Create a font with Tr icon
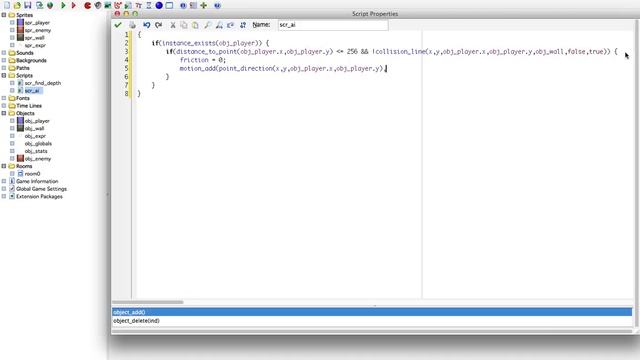This screenshot has height=360, width=640. pos(138,5)
